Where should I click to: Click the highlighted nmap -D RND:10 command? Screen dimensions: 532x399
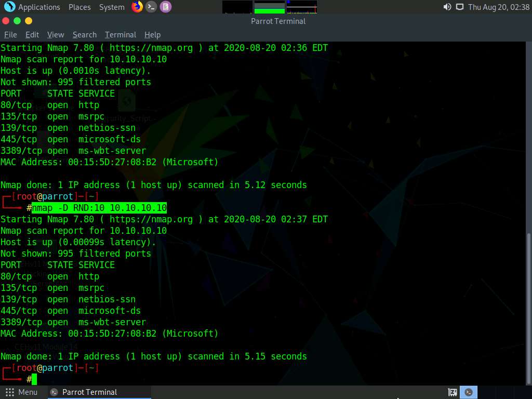(99, 208)
